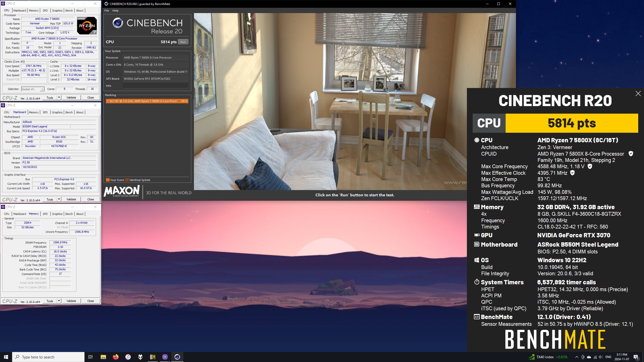Click Level 3 cache 32 MBytes value
The height and width of the screenshot is (362, 644).
tap(73, 79)
